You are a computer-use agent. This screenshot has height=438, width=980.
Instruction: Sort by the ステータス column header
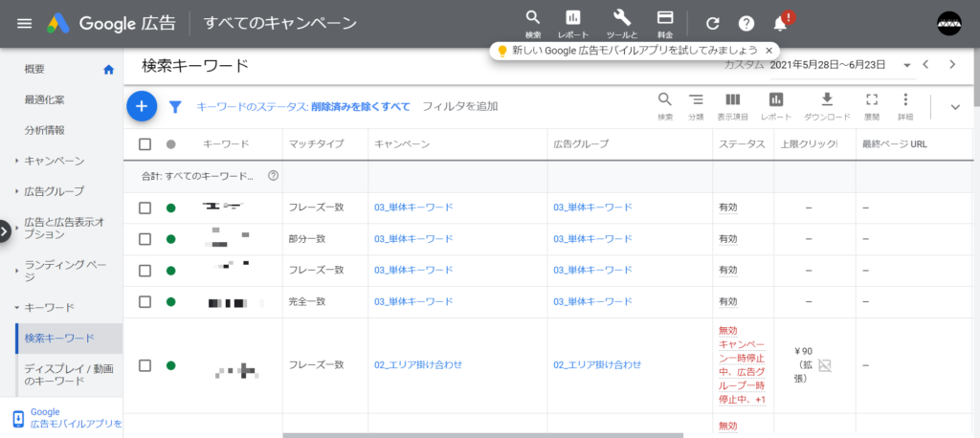[x=742, y=144]
